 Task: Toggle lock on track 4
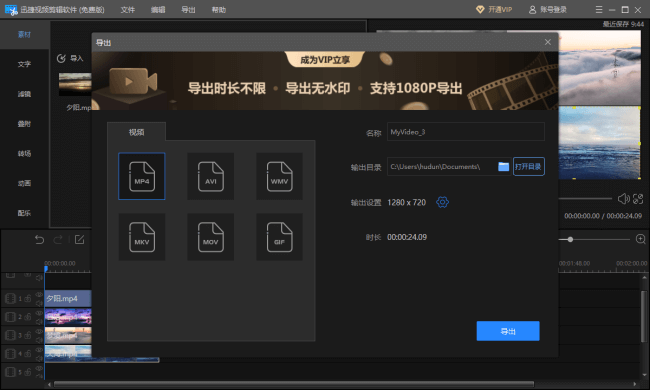28,354
